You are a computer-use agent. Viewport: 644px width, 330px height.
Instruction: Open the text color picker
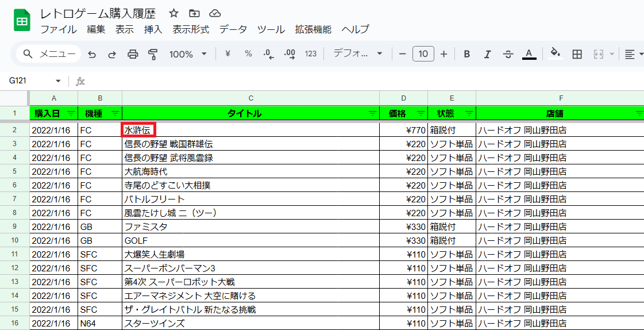tap(530, 54)
